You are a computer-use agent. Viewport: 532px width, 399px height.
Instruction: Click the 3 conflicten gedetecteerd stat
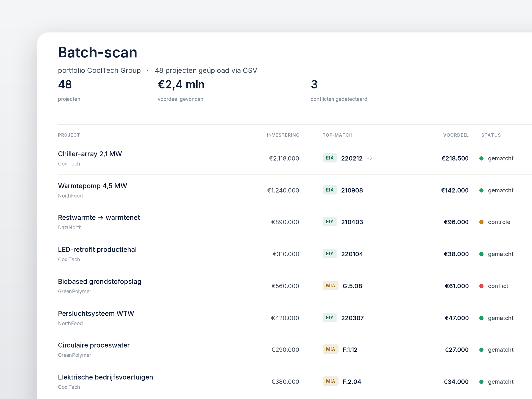(x=339, y=90)
